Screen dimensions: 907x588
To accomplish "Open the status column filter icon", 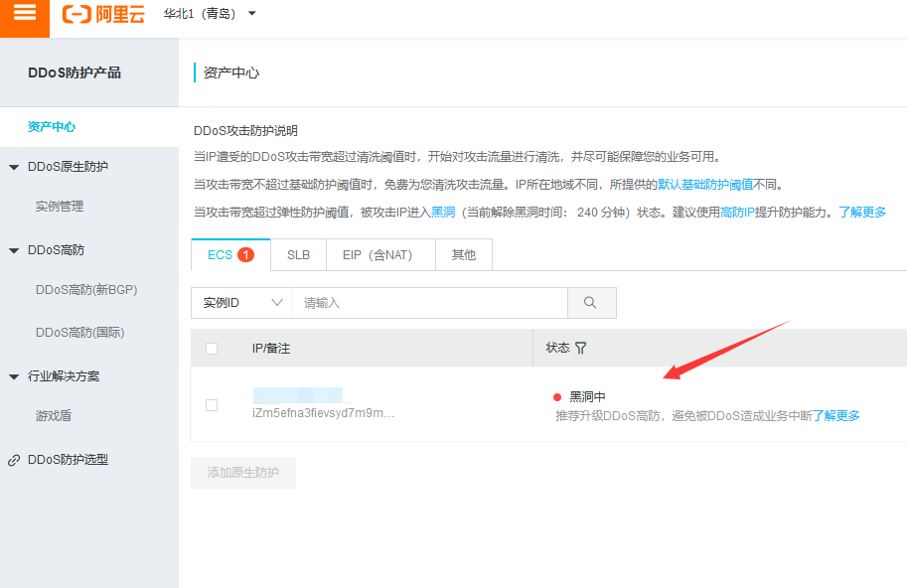I will tap(581, 349).
